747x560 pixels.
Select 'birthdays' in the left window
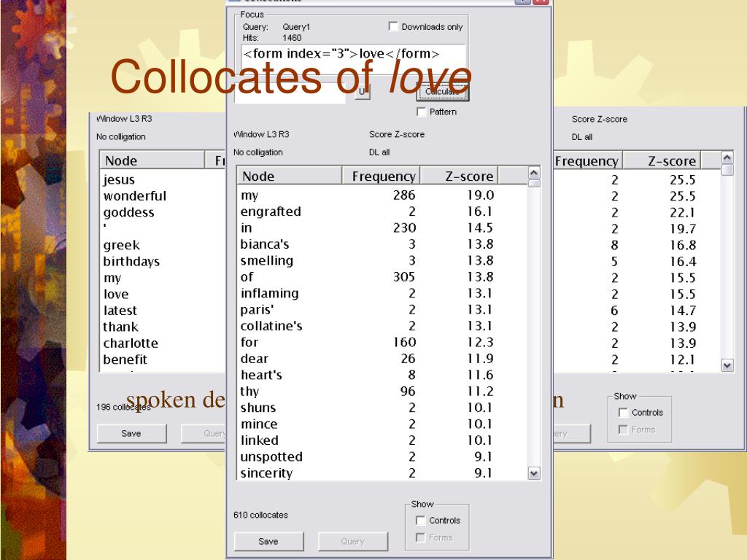click(x=131, y=262)
